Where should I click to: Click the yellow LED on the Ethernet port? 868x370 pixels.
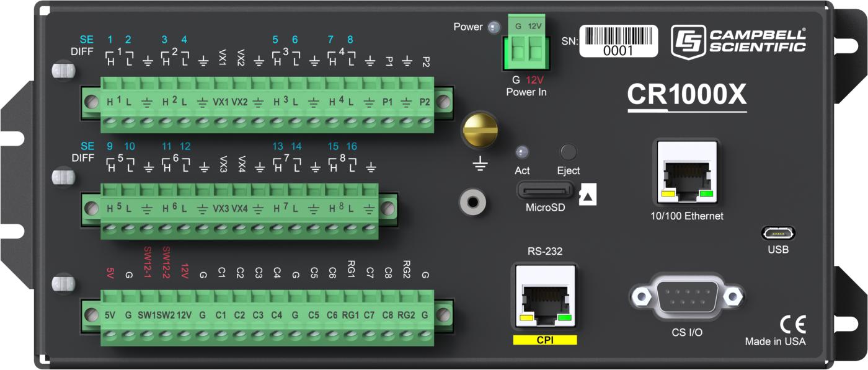pyautogui.click(x=669, y=195)
